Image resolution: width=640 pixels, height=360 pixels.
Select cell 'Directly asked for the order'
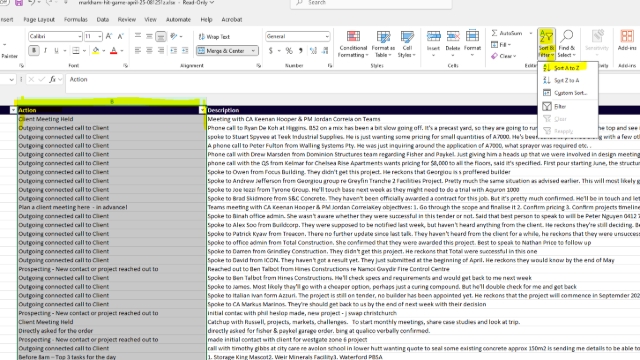[112, 331]
